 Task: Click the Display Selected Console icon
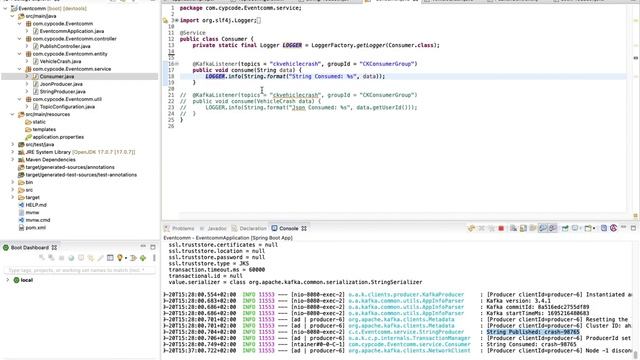pos(575,228)
